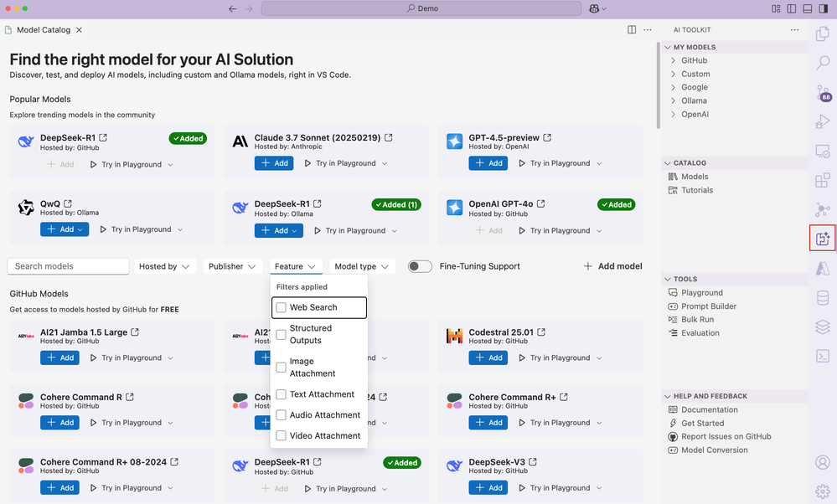Check the Structured Outputs filter
Screen dimensions: 837x504
[282, 334]
